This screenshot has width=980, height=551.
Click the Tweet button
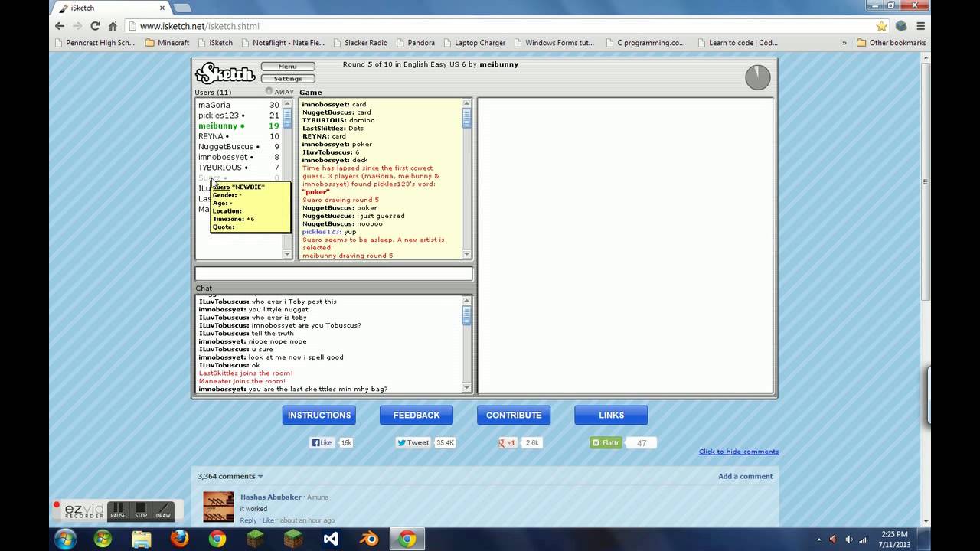(413, 442)
